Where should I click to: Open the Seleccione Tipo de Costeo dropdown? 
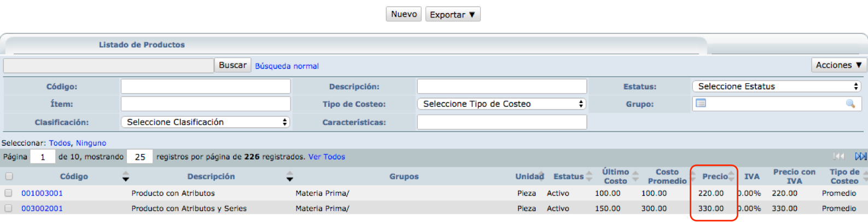pyautogui.click(x=502, y=104)
